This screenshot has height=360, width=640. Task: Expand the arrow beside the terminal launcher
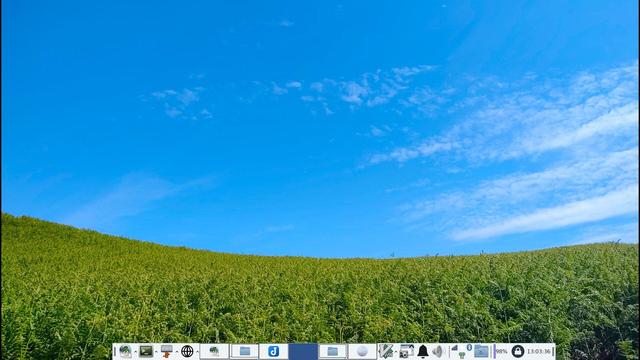pos(156,352)
